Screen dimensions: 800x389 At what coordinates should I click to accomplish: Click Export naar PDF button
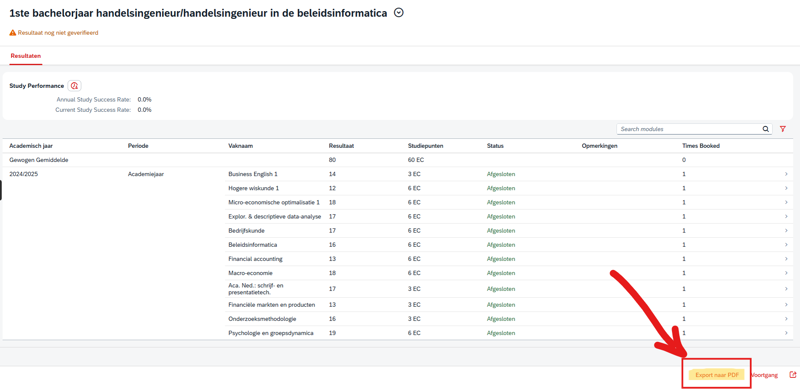pos(717,375)
